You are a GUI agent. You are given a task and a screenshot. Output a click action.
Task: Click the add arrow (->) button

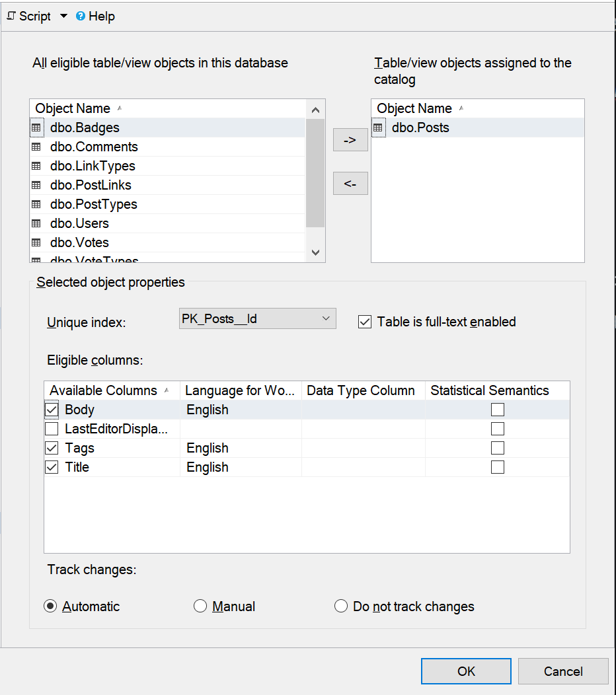[350, 139]
